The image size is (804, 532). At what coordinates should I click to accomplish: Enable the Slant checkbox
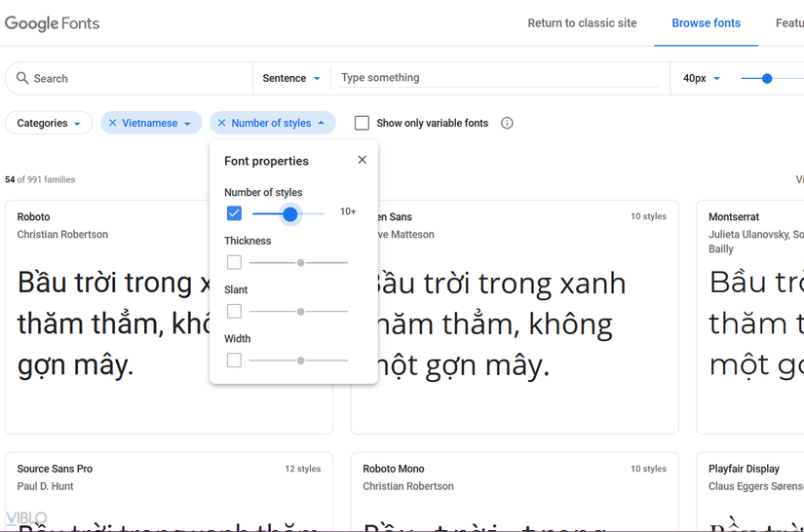(234, 311)
